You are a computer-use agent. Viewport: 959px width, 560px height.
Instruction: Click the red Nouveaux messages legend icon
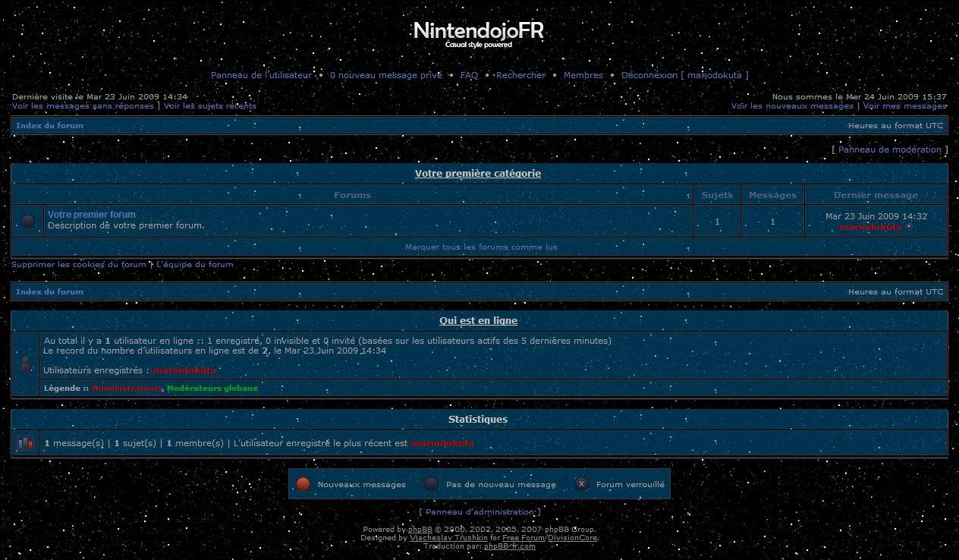coord(303,484)
